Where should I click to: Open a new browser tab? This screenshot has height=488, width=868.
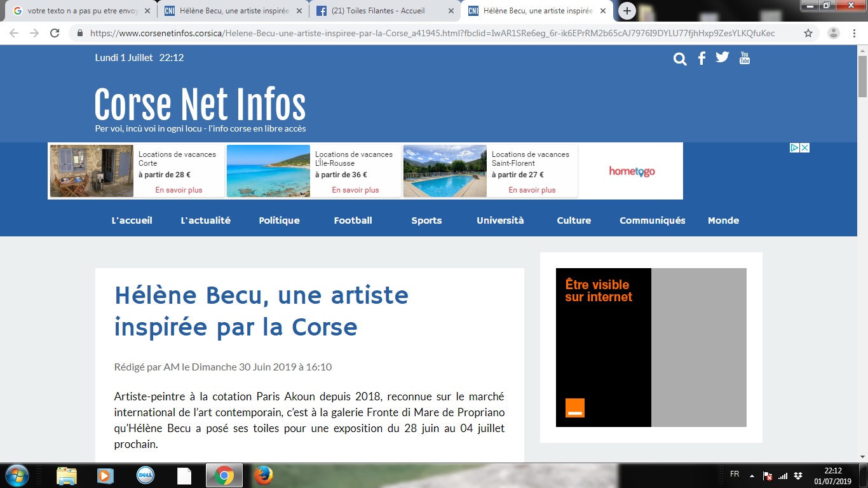pos(627,10)
